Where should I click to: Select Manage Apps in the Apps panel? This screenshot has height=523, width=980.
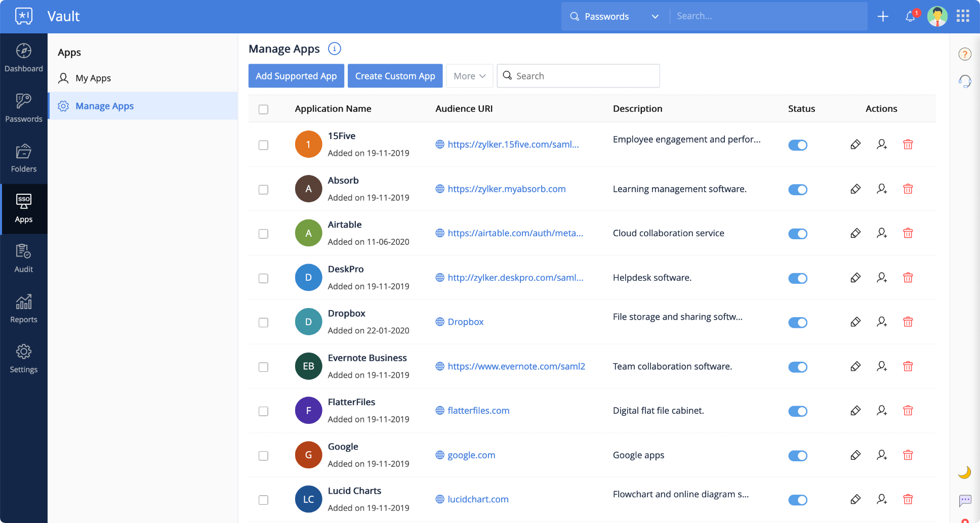pos(143,106)
